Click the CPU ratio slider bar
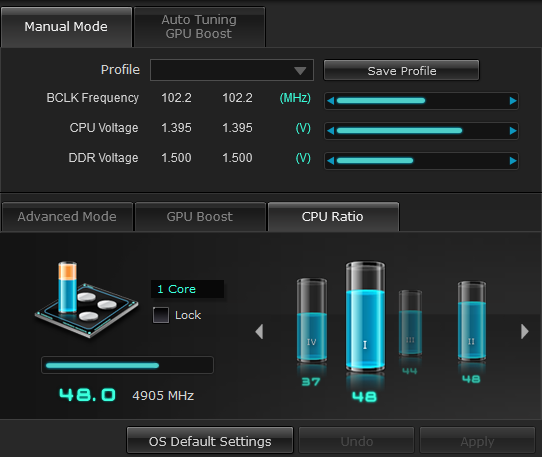542x457 pixels. 127,365
